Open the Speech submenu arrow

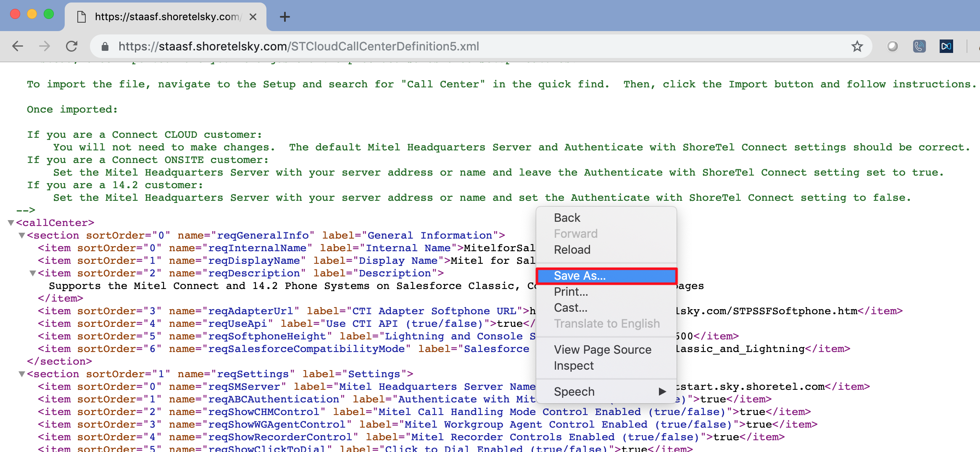coord(662,392)
